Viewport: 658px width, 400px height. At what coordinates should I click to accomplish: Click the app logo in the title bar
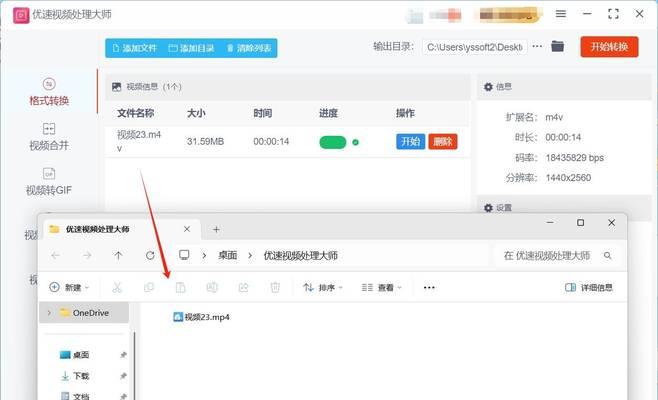(x=21, y=15)
